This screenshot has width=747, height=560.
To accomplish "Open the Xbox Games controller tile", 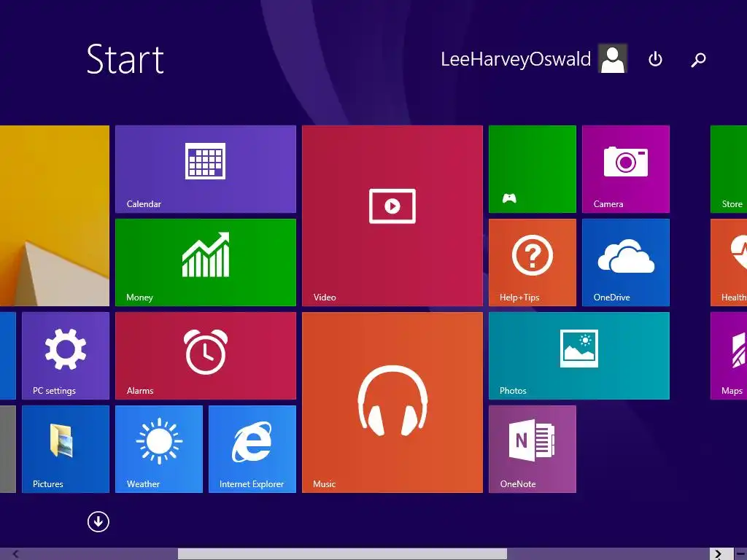I will click(532, 169).
